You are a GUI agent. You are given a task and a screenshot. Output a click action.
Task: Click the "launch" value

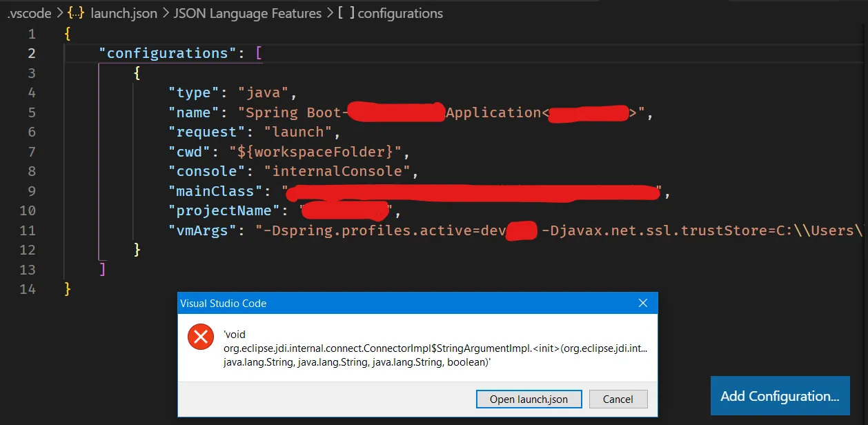point(299,132)
